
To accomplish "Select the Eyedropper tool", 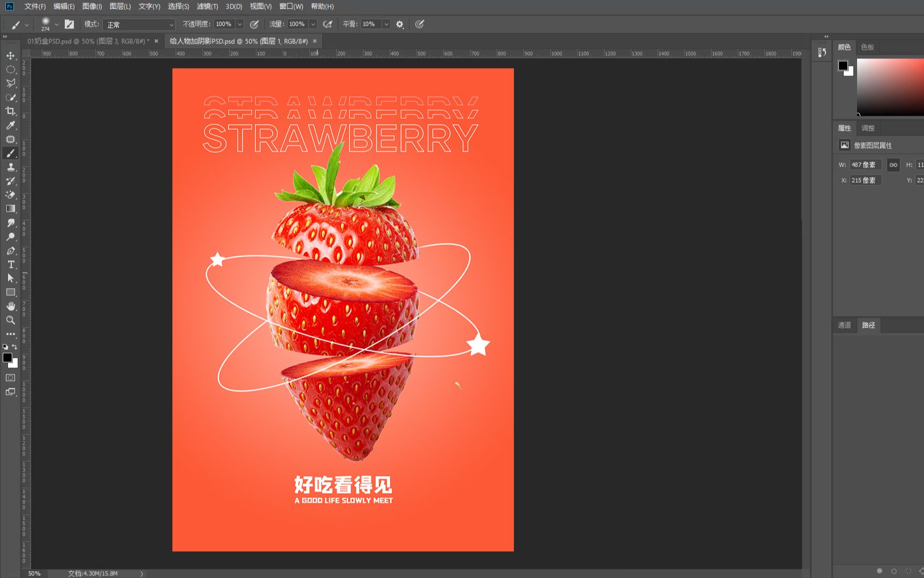I will (x=11, y=125).
